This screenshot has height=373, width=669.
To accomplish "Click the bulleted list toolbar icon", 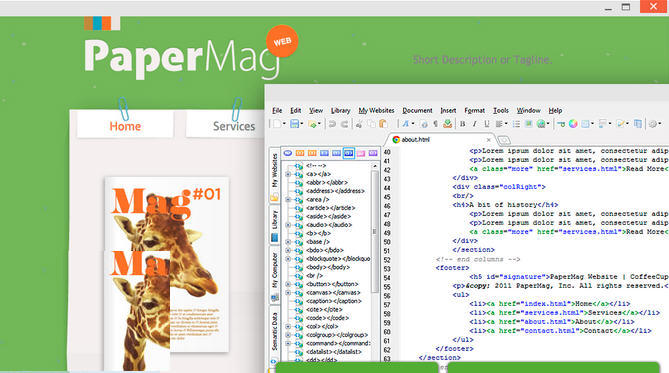I will [516, 124].
